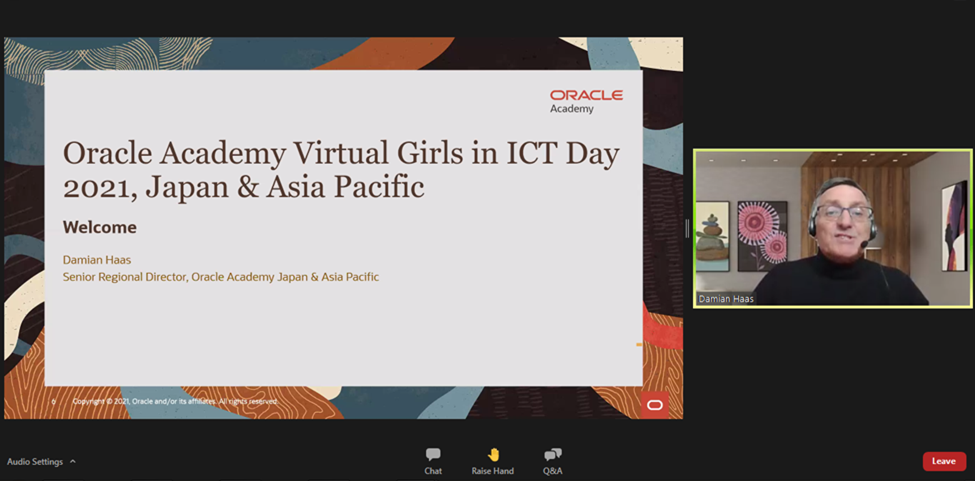Screen dimensions: 975x481
Task: Click the slide number at bottom-left of slide
Action: pyautogui.click(x=54, y=401)
